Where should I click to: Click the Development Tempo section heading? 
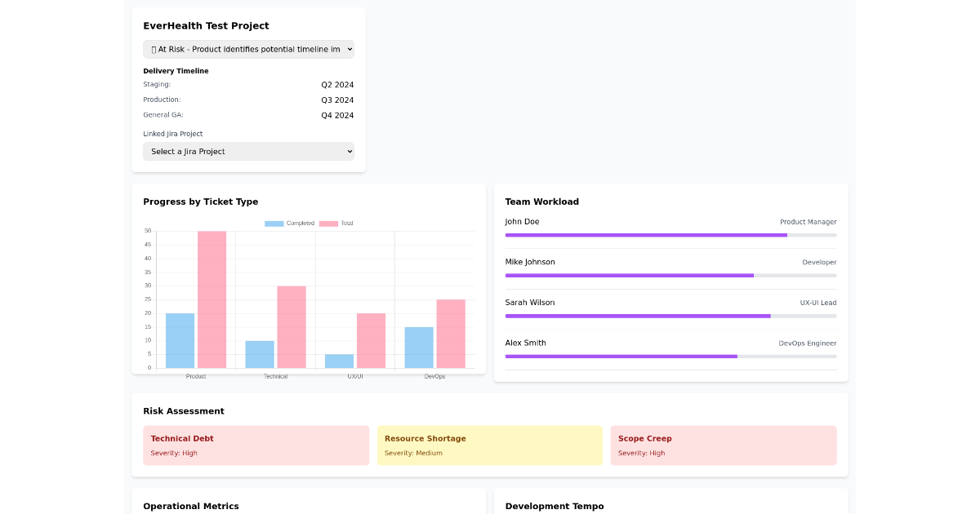pyautogui.click(x=555, y=506)
